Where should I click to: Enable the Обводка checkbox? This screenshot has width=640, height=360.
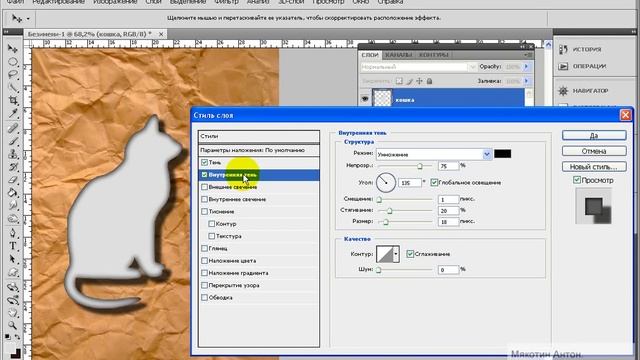(x=204, y=298)
